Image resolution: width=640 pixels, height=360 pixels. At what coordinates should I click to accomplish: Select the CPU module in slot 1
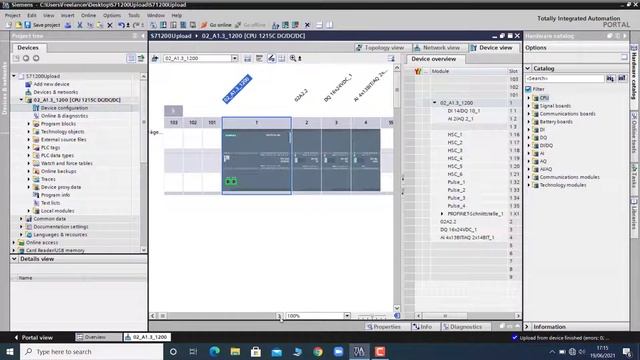coord(257,160)
